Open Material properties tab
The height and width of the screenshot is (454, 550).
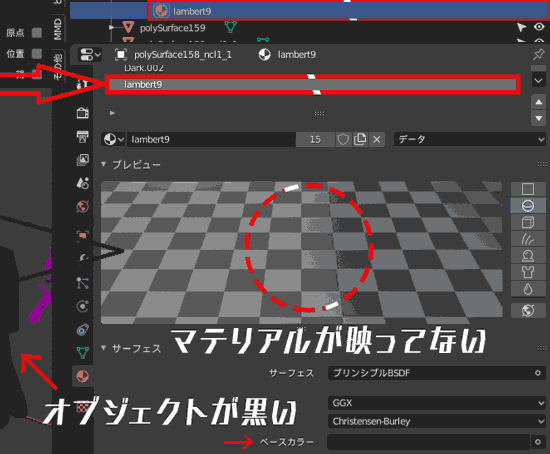tap(83, 376)
